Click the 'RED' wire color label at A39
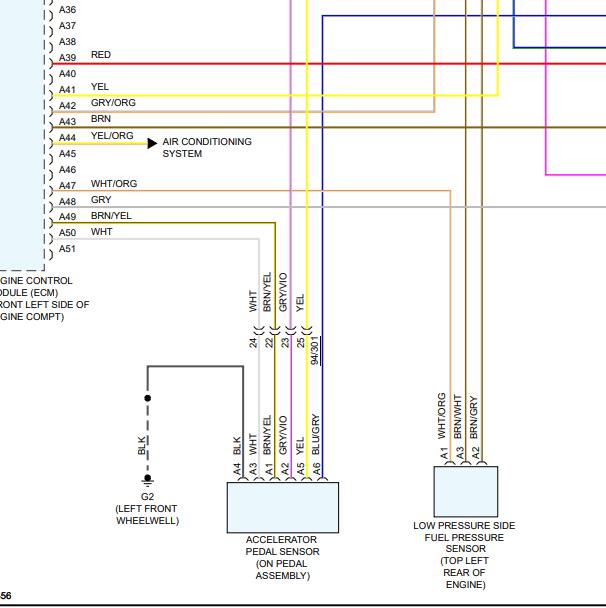The width and height of the screenshot is (606, 608). (x=101, y=55)
